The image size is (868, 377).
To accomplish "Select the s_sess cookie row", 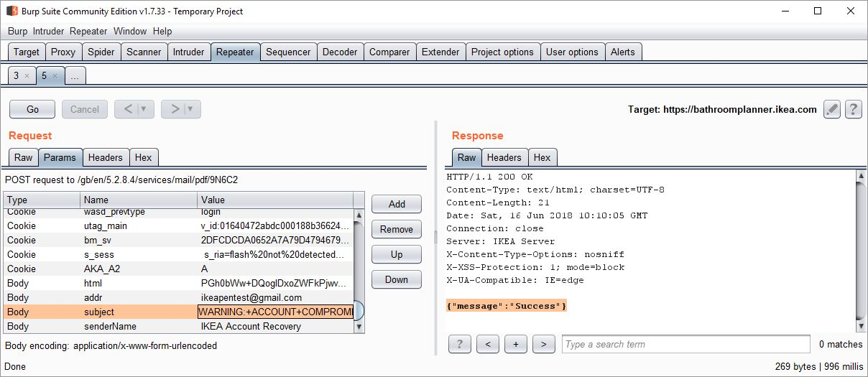I will 179,254.
